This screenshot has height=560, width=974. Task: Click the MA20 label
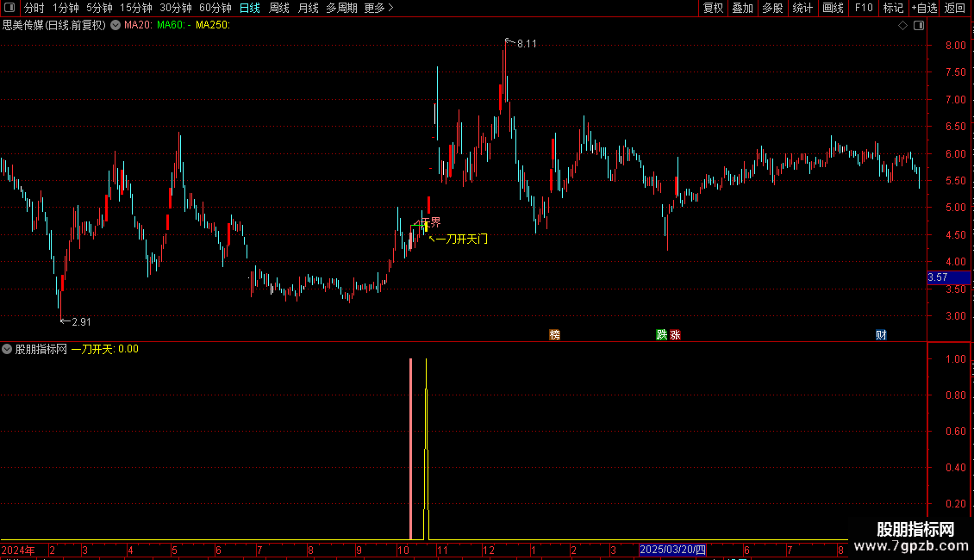tap(138, 25)
